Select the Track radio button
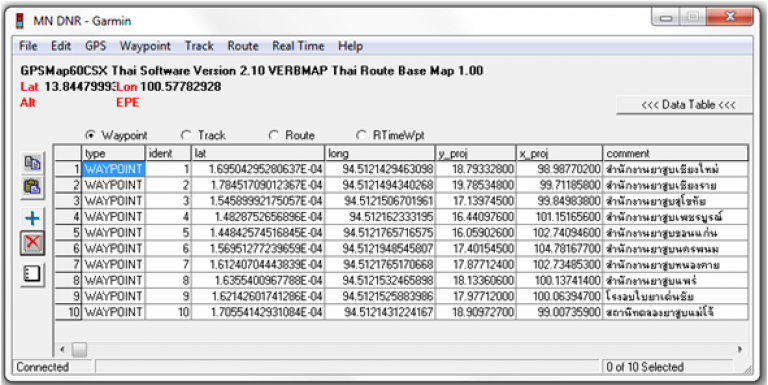 [x=186, y=135]
